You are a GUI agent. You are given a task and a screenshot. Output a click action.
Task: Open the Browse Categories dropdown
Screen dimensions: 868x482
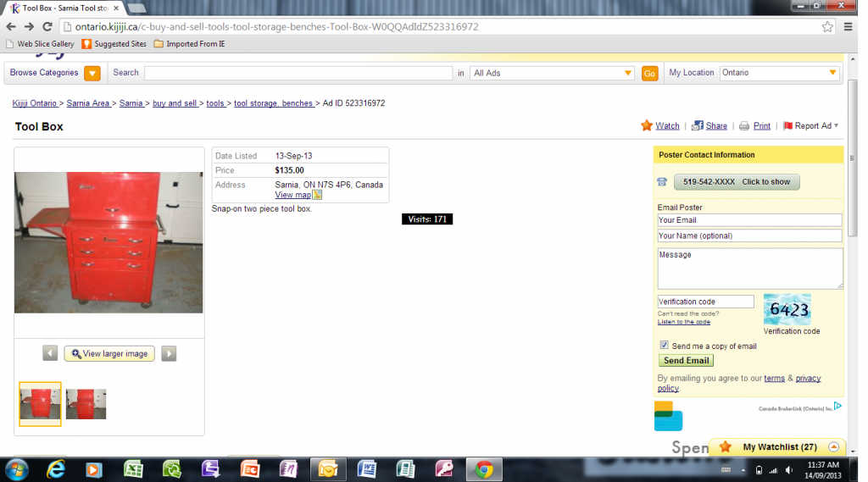(92, 74)
